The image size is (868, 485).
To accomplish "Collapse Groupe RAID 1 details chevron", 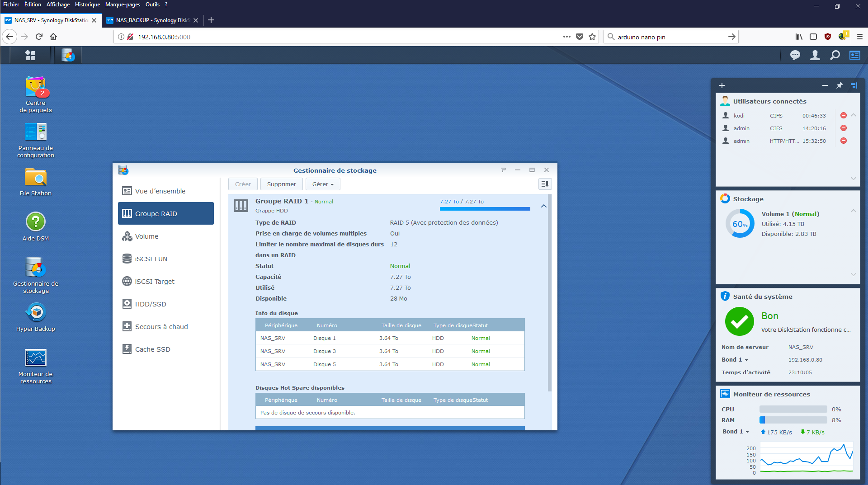I will point(544,206).
